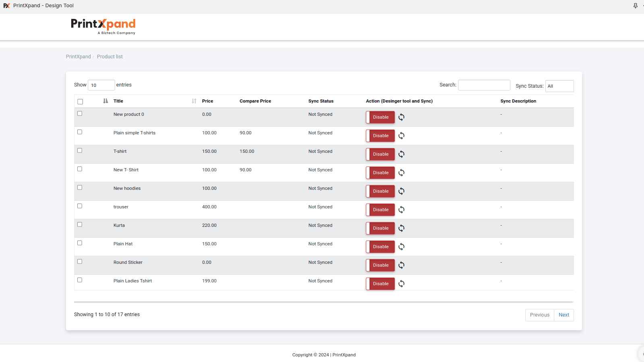
Task: Sync the Plain simple T-shirts product
Action: pyautogui.click(x=401, y=136)
